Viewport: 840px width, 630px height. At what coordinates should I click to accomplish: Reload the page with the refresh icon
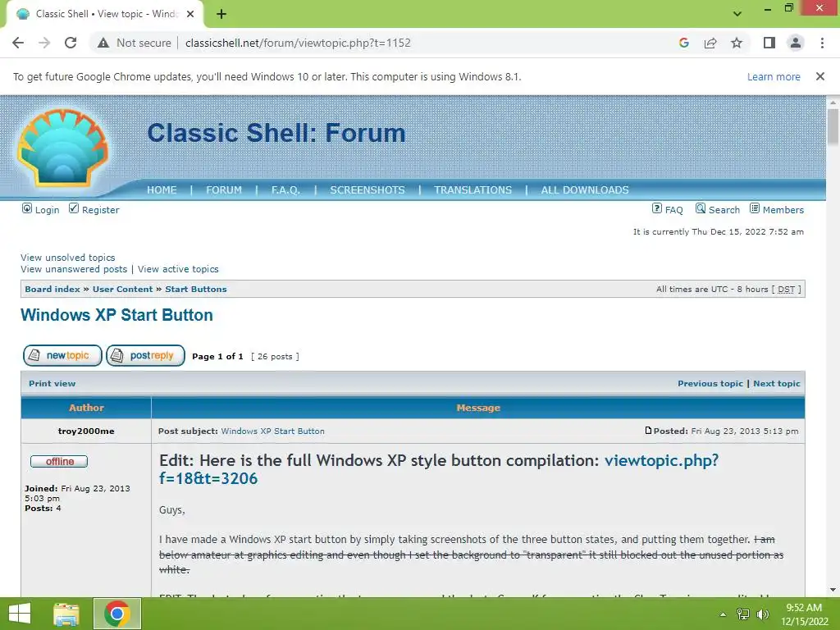71,43
